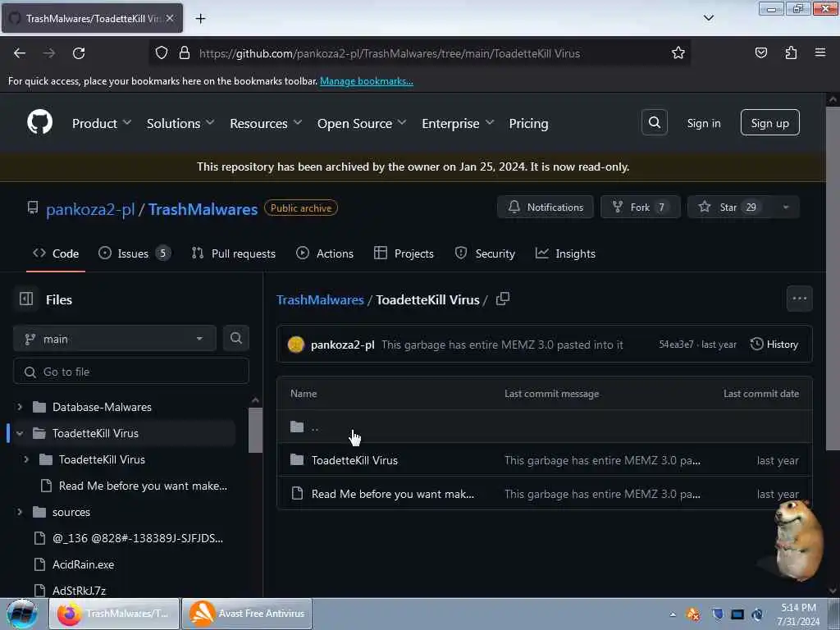Expand the Enterprise menu
This screenshot has width=840, height=630.
pos(458,123)
